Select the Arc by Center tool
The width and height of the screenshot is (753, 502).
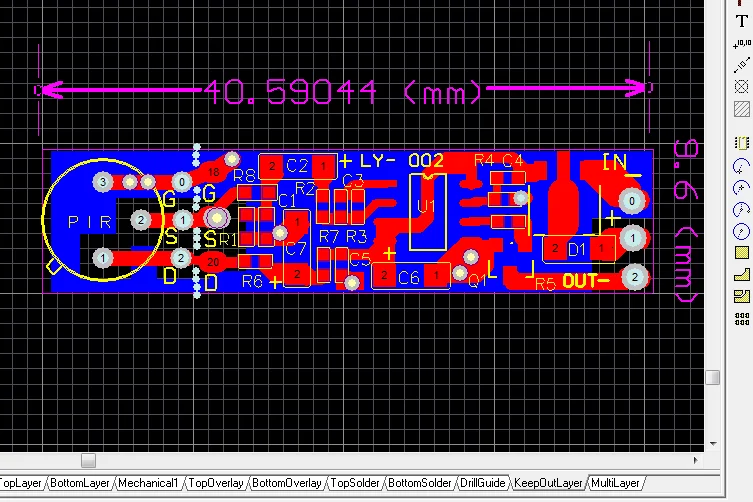[741, 165]
